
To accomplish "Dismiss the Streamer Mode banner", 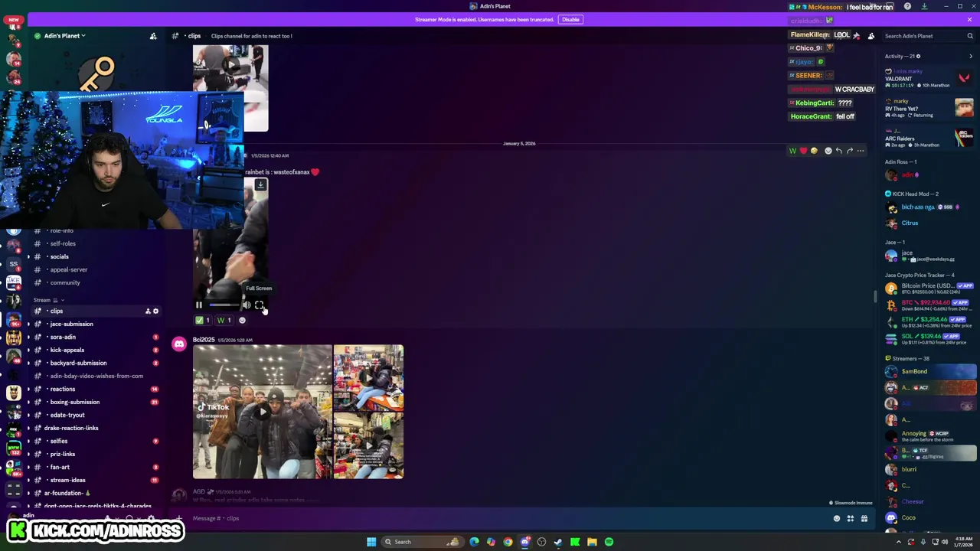I will click(x=969, y=19).
